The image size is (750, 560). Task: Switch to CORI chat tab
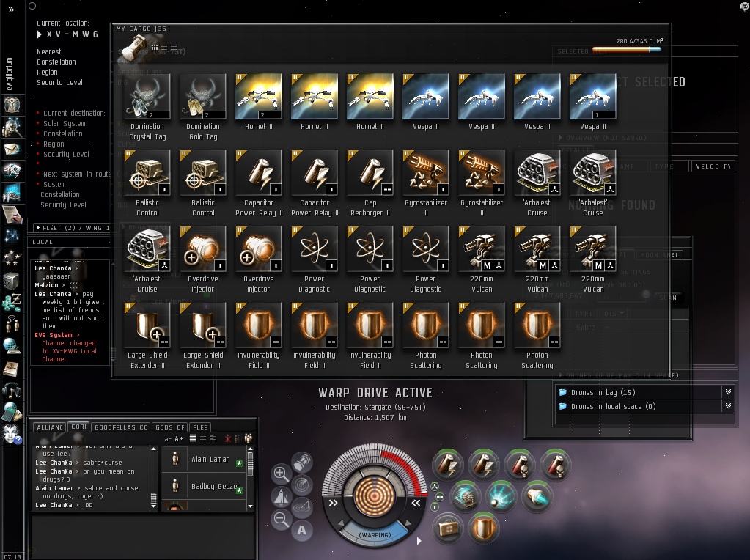pyautogui.click(x=78, y=427)
